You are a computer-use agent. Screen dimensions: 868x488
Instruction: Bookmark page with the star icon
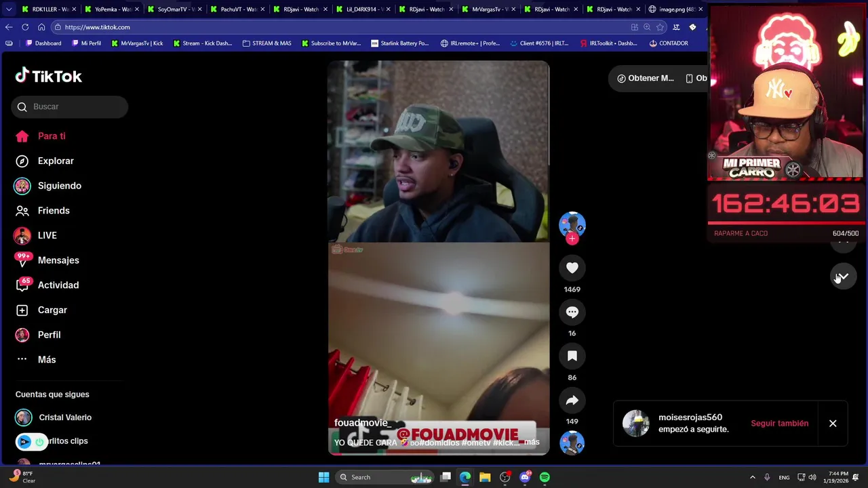click(x=660, y=27)
